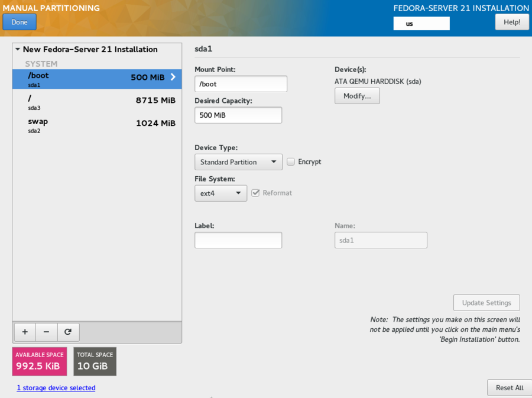Image resolution: width=532 pixels, height=398 pixels.
Task: Click the Reset All button
Action: coord(509,387)
